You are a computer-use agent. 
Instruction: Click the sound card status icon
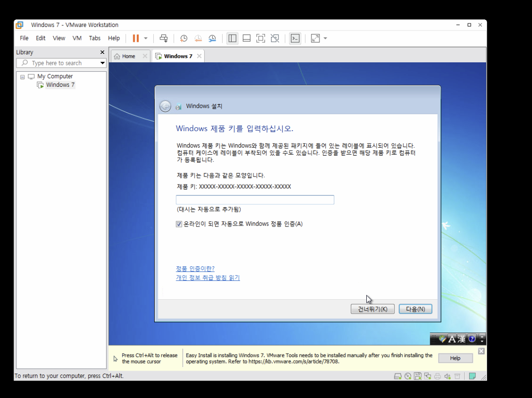pos(448,376)
